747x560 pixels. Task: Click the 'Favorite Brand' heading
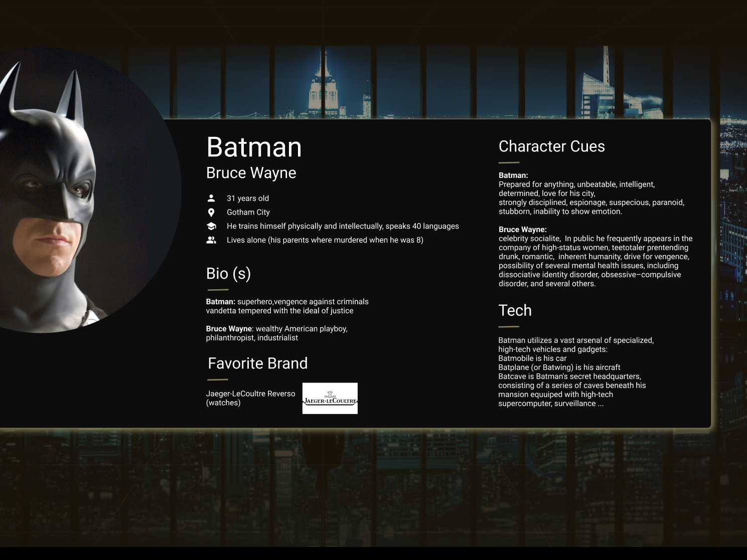tap(258, 363)
